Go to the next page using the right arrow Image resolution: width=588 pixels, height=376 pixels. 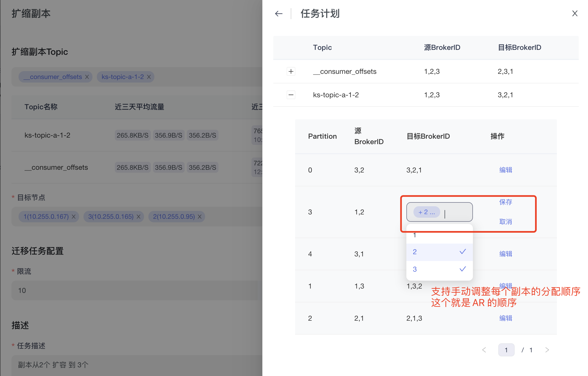point(547,350)
